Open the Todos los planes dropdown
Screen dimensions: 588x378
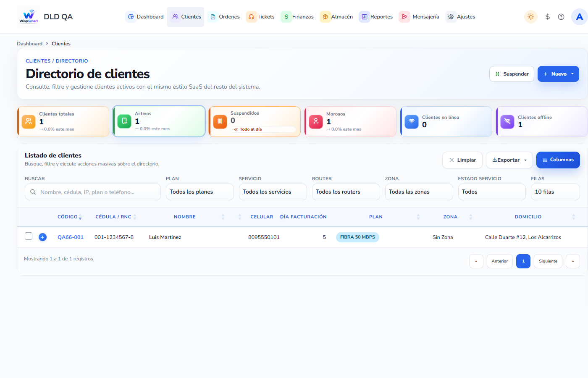click(200, 192)
